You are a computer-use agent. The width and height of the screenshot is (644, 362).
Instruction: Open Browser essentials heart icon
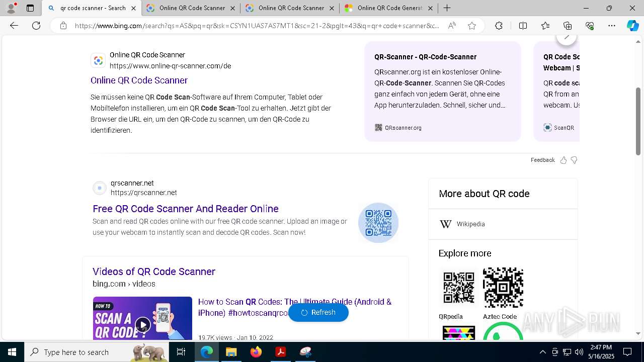(x=590, y=26)
